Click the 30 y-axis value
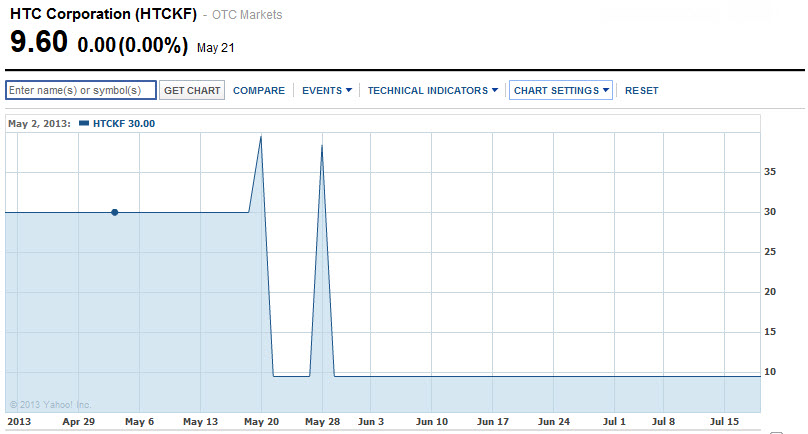The width and height of the screenshot is (808, 434). point(770,212)
